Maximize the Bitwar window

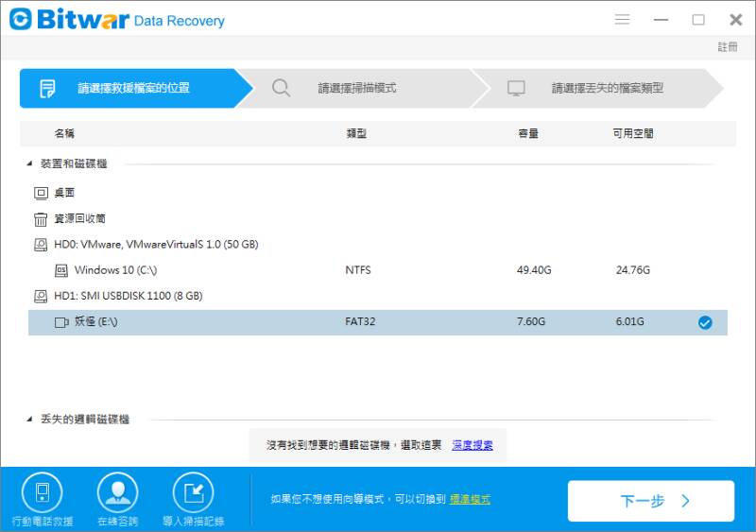tap(698, 20)
